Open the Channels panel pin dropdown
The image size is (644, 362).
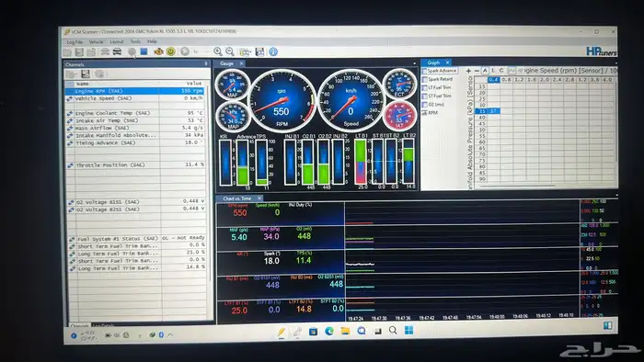(206, 64)
